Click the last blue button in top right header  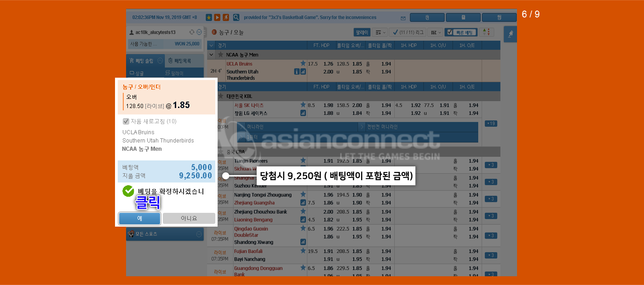click(x=499, y=17)
